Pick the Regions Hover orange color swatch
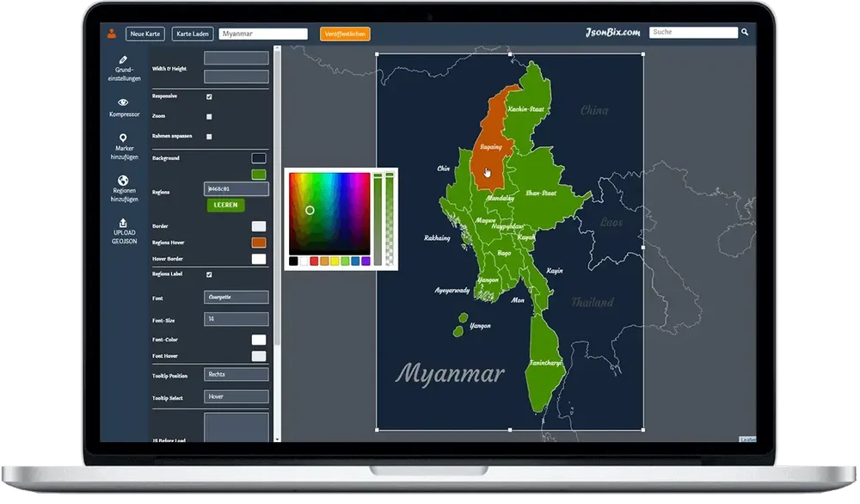The image size is (860, 504). pyautogui.click(x=258, y=242)
